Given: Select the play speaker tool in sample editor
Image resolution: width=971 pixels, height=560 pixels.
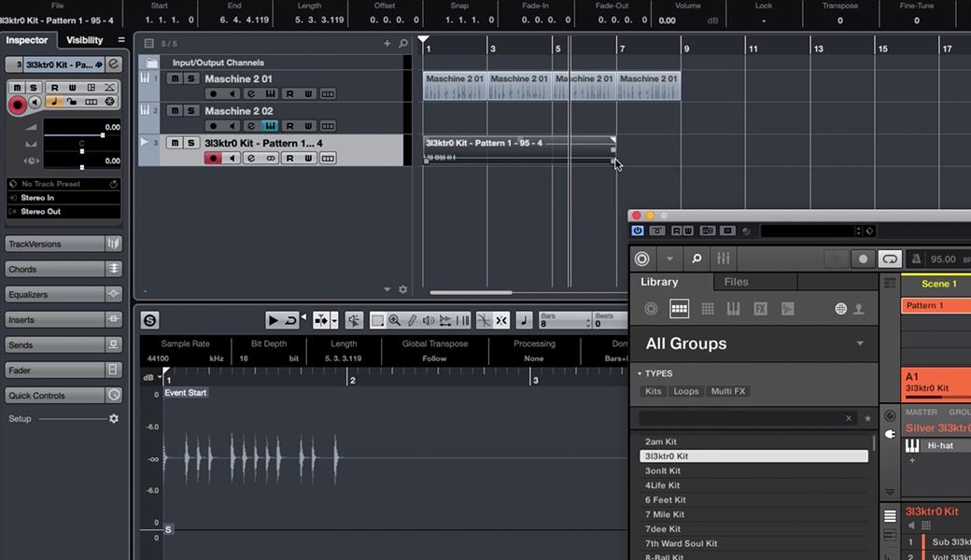Looking at the screenshot, I should (x=429, y=320).
